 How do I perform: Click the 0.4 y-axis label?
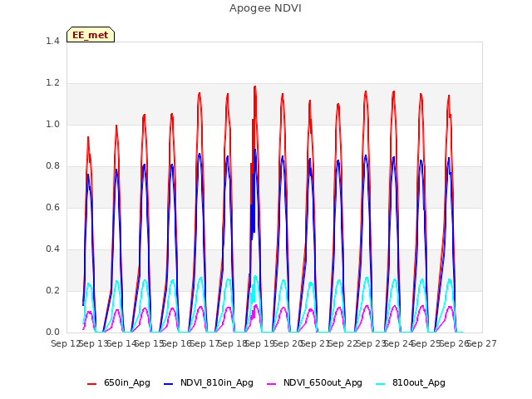52,249
